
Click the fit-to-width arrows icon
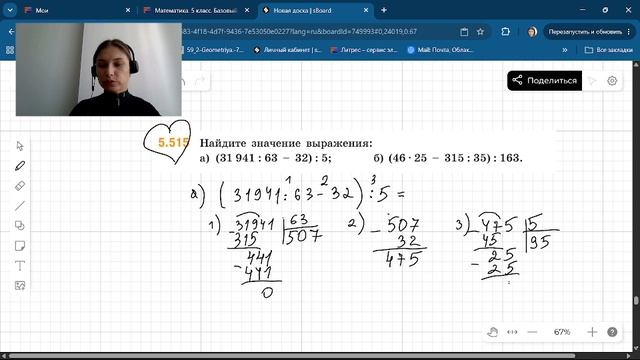coord(512,332)
